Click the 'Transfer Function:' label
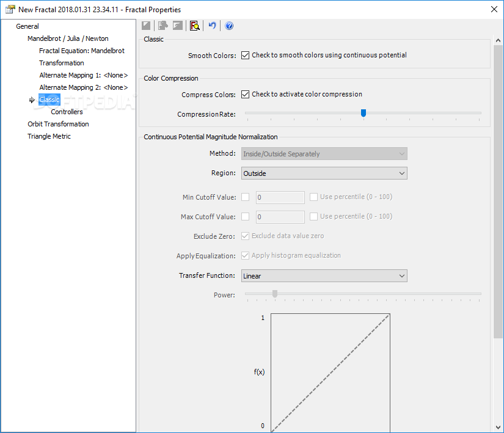 point(207,275)
